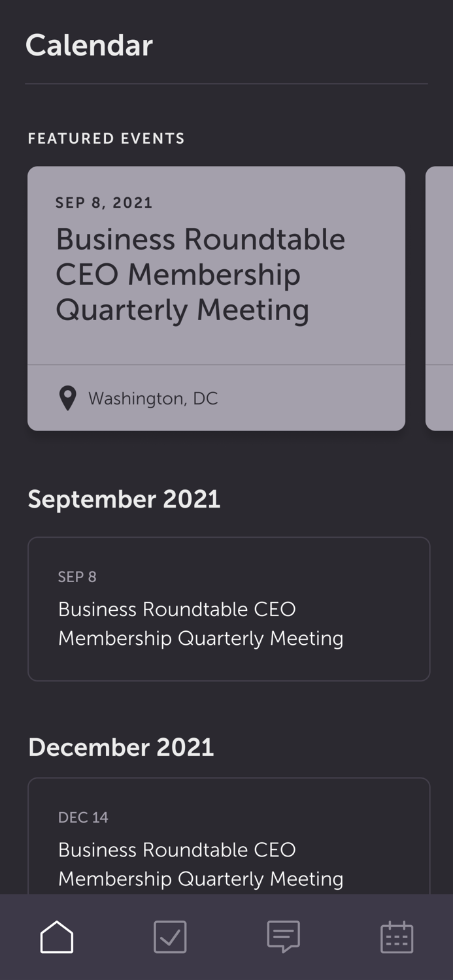Tap the calendar icon in bottom navigation
The image size is (453, 980).
(x=397, y=936)
